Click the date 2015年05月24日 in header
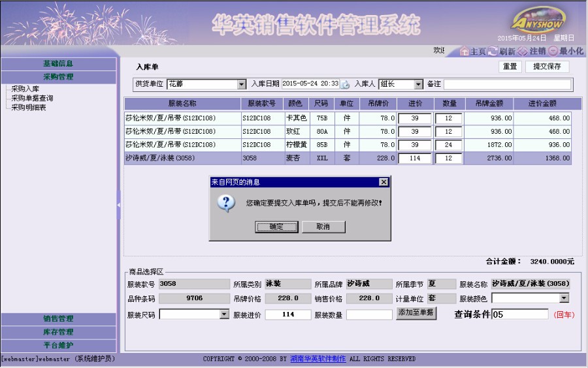The height and width of the screenshot is (368, 588). [x=521, y=38]
